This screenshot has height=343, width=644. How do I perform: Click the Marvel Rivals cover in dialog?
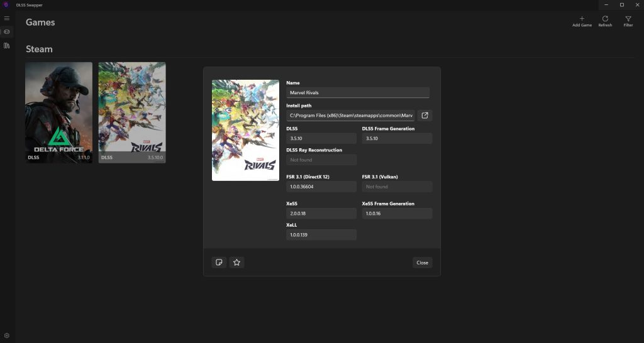pyautogui.click(x=245, y=130)
